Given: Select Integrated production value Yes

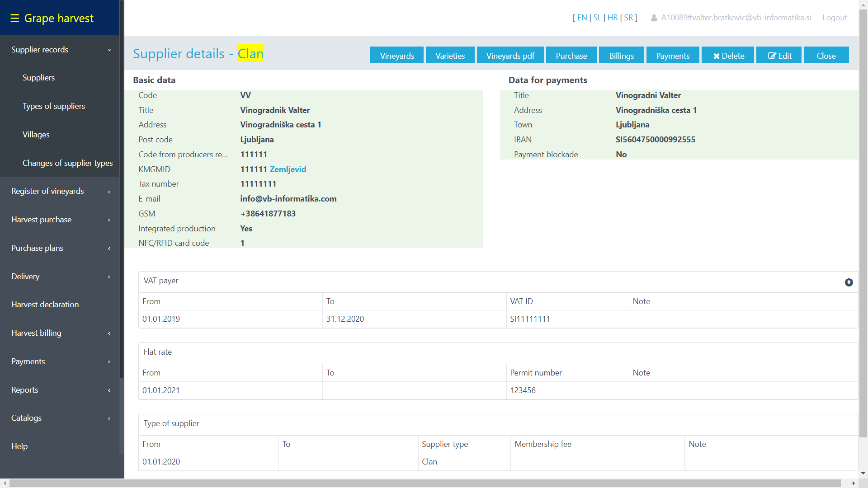Looking at the screenshot, I should [246, 229].
